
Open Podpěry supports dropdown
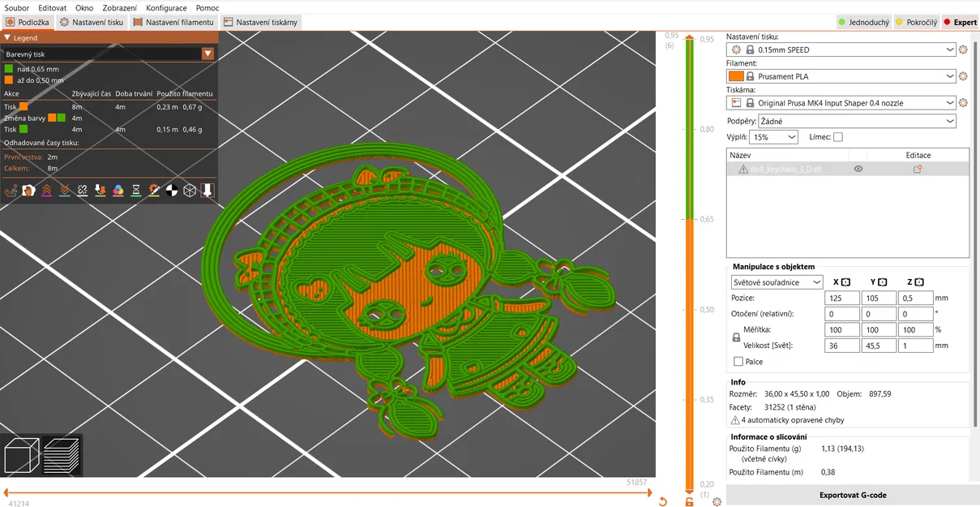858,121
